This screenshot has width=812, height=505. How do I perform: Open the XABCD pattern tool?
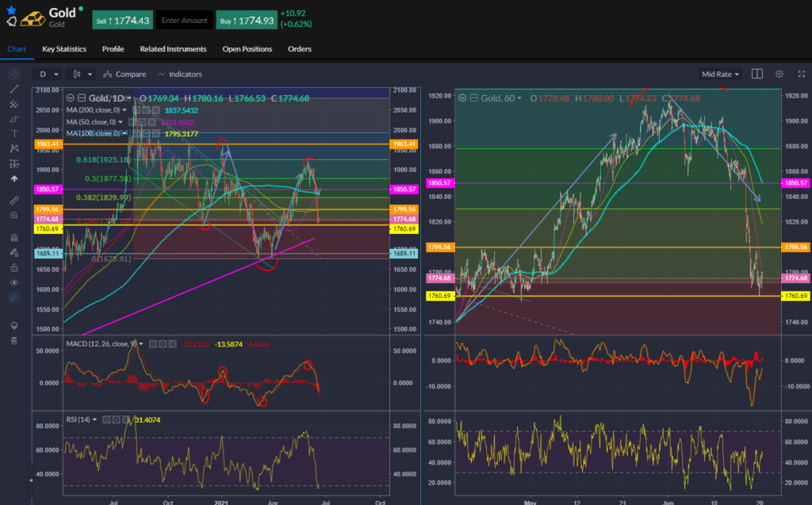[x=13, y=147]
